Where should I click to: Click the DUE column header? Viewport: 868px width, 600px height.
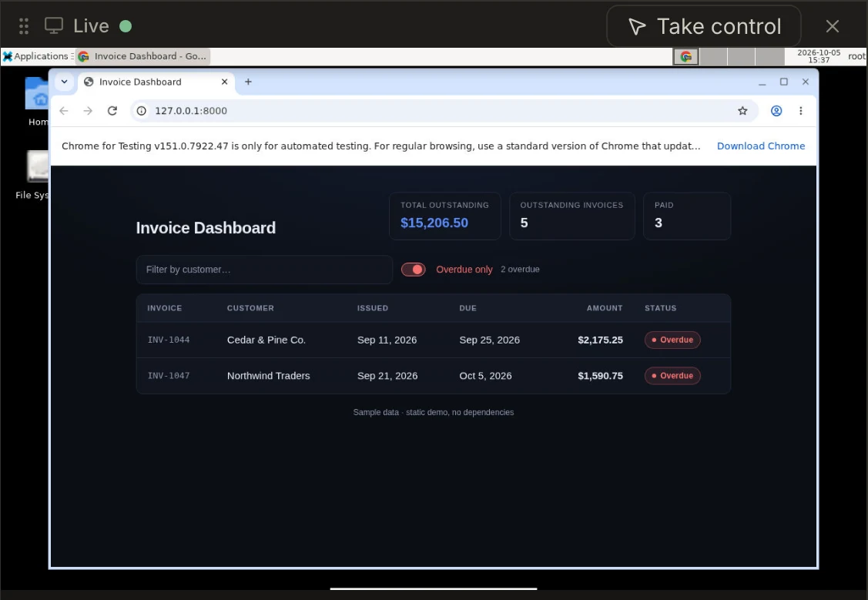468,308
